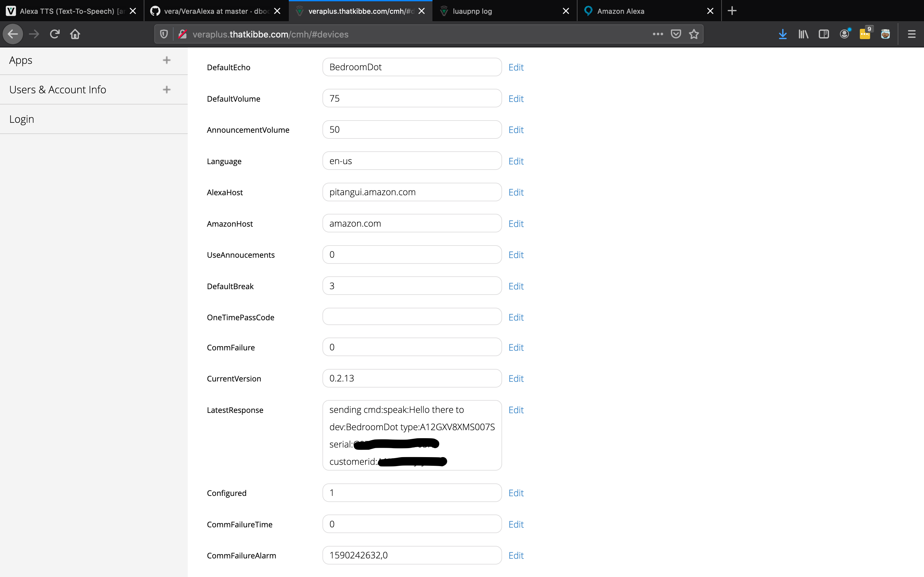Open tracking protection shield icon

(164, 34)
